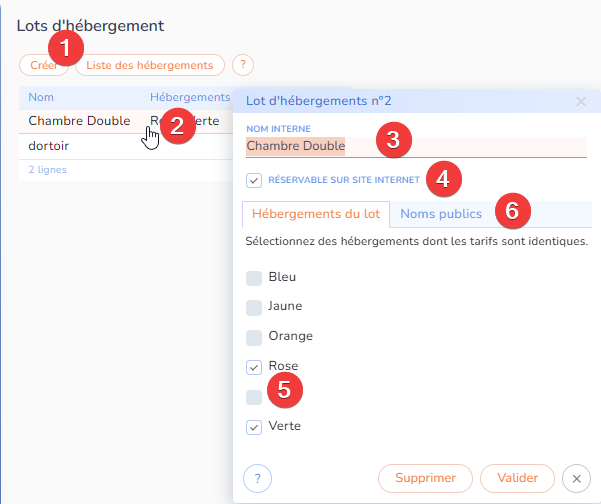Open help icon beside Liste des hébergements
601x504 pixels.
tap(243, 65)
